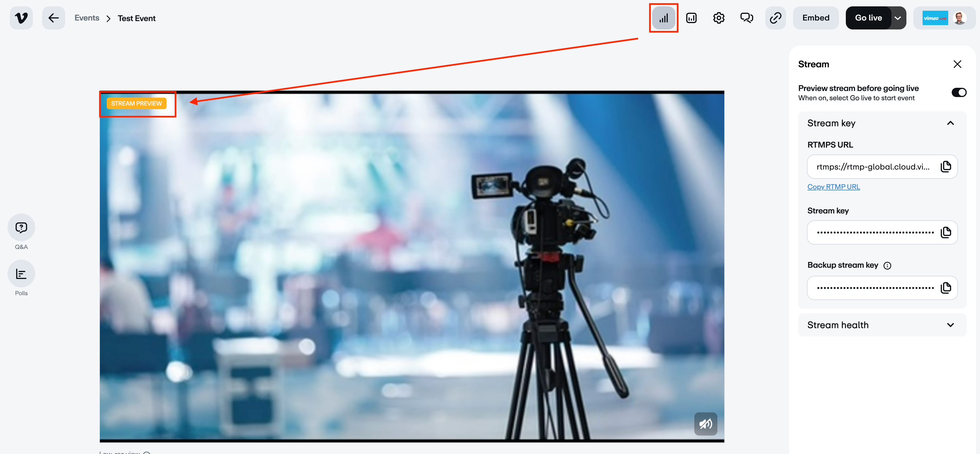980x454 pixels.
Task: Click the Stream key hidden field
Action: (x=882, y=232)
